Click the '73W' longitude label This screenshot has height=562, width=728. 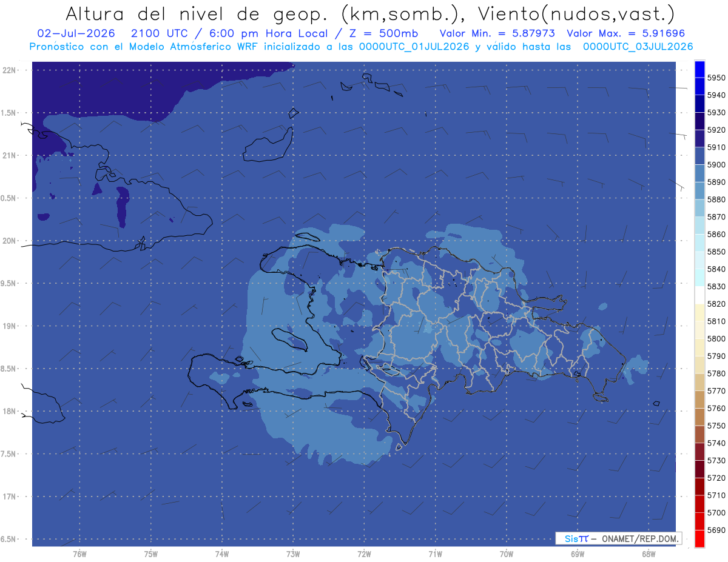(293, 554)
